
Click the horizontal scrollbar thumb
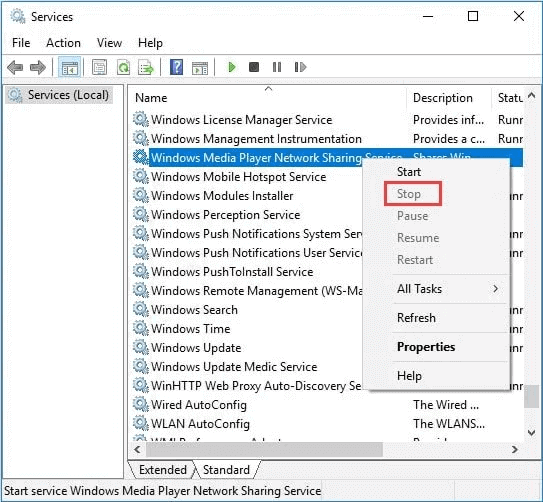click(x=264, y=449)
